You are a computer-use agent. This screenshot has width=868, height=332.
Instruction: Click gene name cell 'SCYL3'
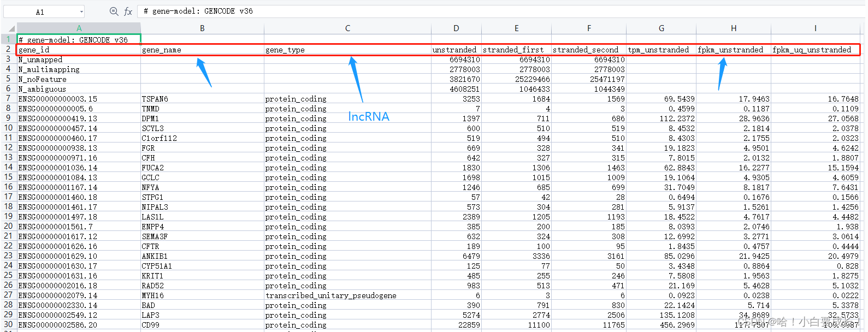point(202,128)
